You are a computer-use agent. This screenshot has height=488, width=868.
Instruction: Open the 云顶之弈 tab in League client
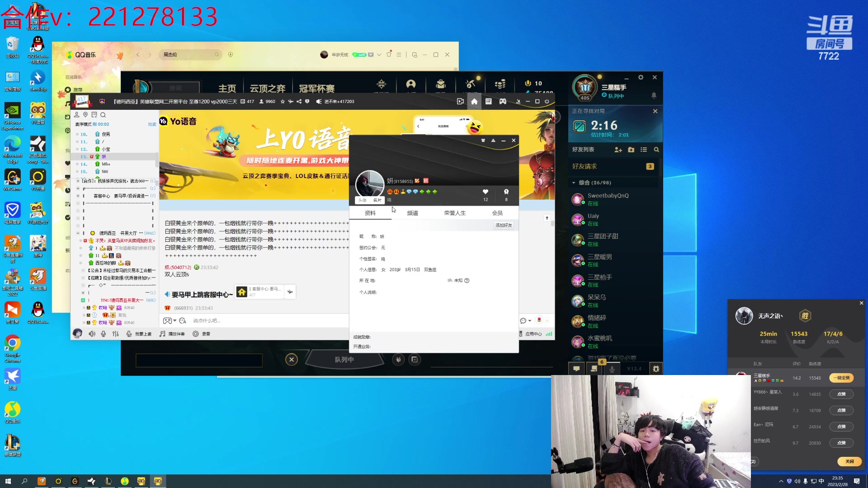point(268,89)
